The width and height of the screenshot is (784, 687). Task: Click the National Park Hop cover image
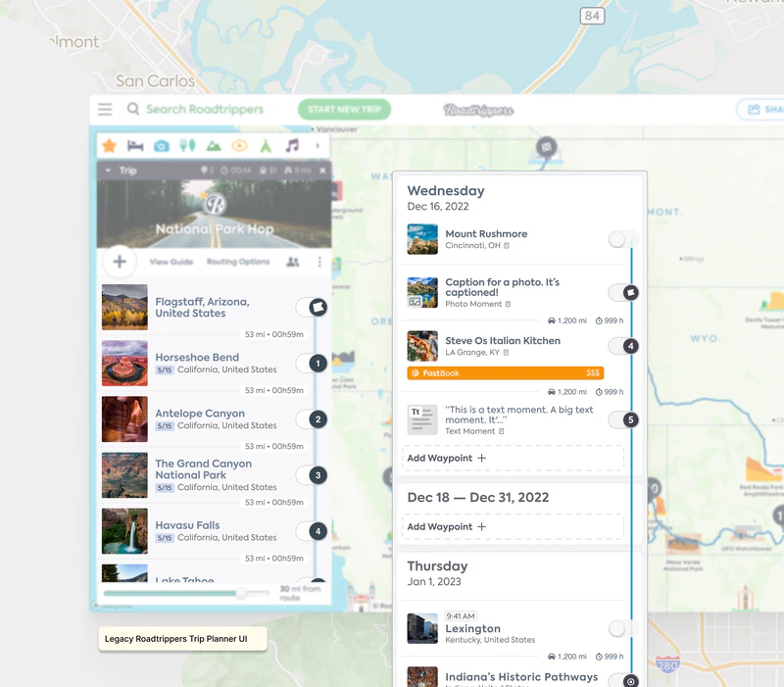coord(214,214)
